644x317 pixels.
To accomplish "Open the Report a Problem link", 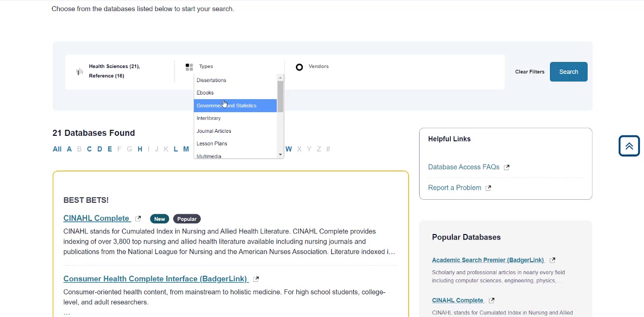I will click(x=454, y=188).
